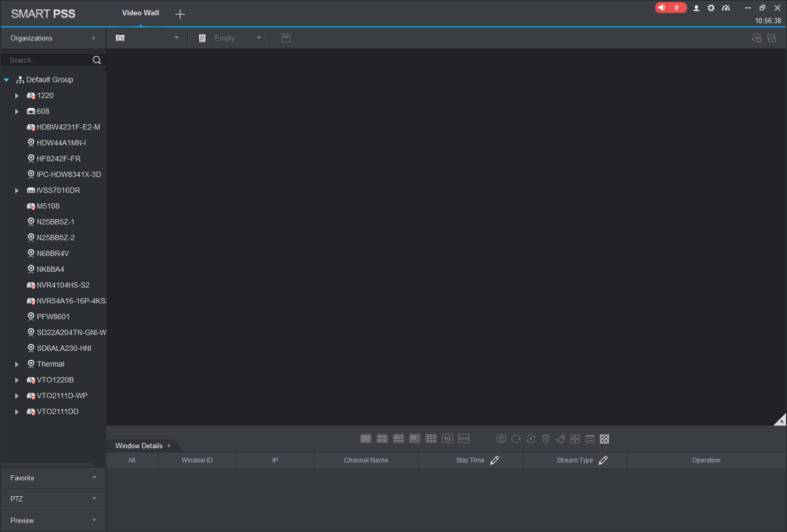Add a new tab with plus icon
787x532 pixels.
[x=180, y=14]
